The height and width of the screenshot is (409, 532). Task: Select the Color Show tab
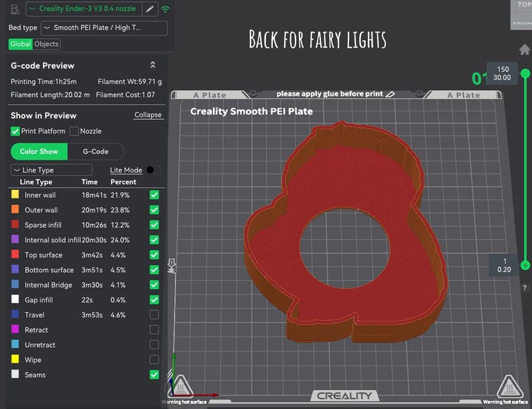coord(39,152)
